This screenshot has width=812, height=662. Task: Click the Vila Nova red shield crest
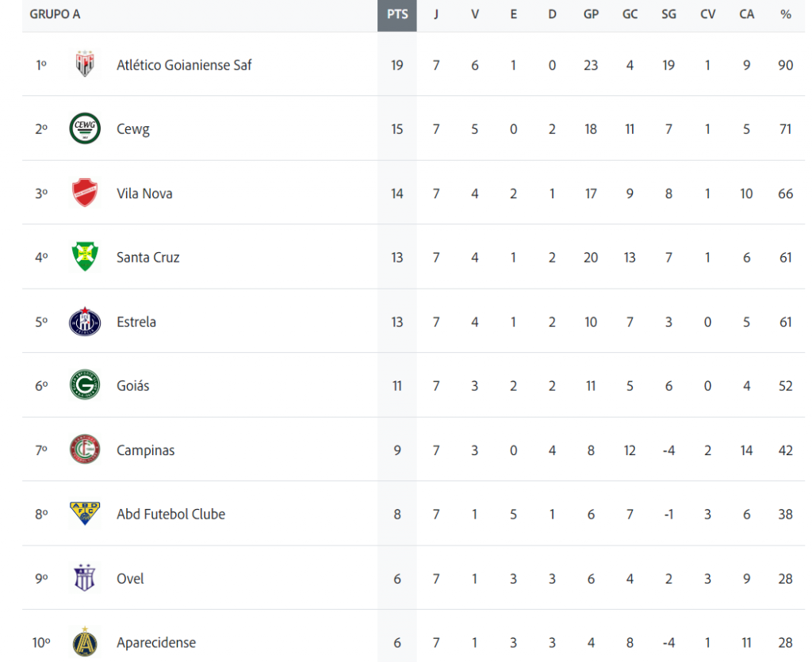point(85,193)
